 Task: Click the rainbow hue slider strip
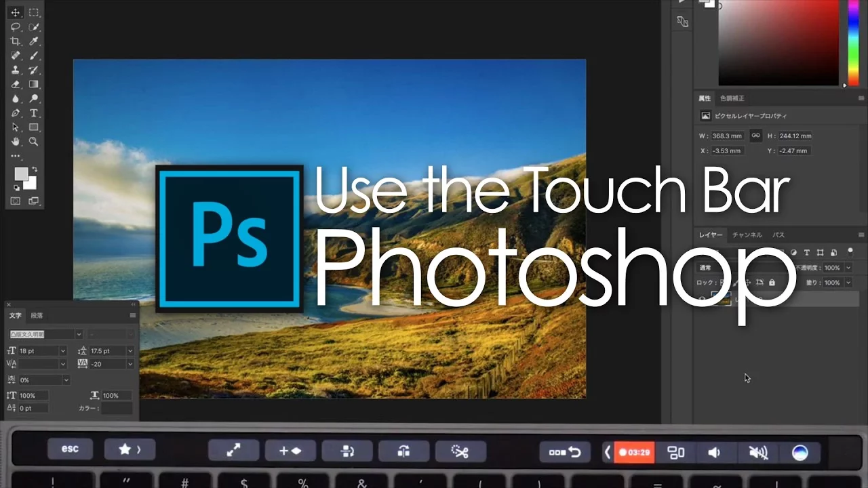click(x=853, y=42)
